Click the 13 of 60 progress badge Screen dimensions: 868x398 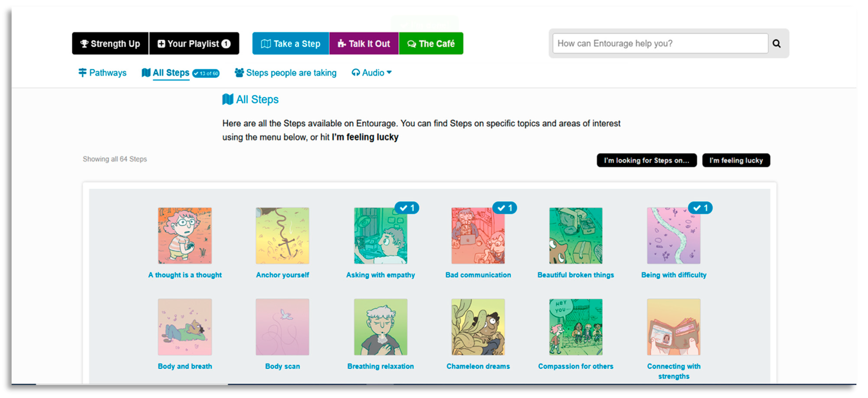click(x=206, y=73)
